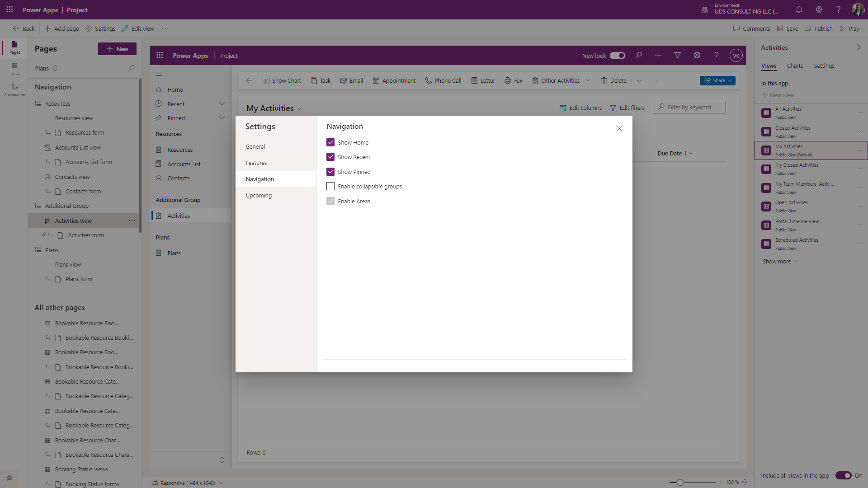The image size is (868, 488).
Task: Select the Automation icon in left rail
Action: point(14,90)
